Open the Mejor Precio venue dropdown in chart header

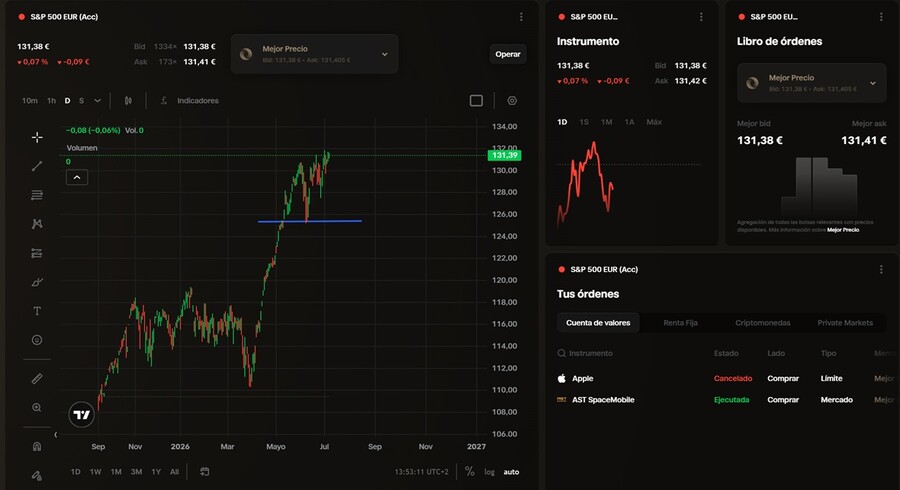click(315, 54)
